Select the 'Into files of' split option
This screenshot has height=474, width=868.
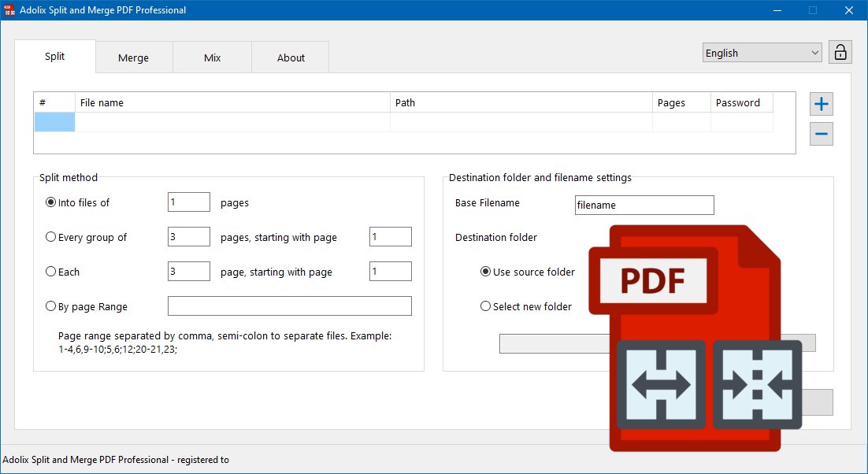click(51, 202)
